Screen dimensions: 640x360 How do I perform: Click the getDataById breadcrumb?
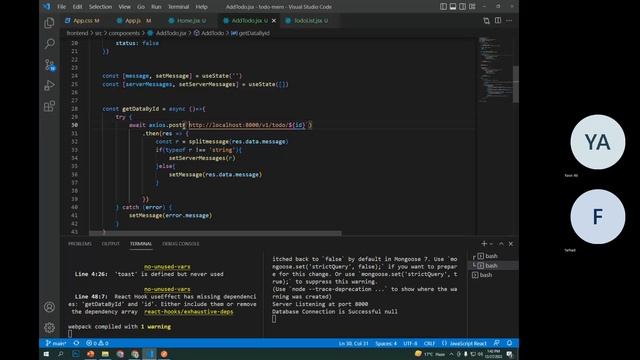pyautogui.click(x=250, y=33)
